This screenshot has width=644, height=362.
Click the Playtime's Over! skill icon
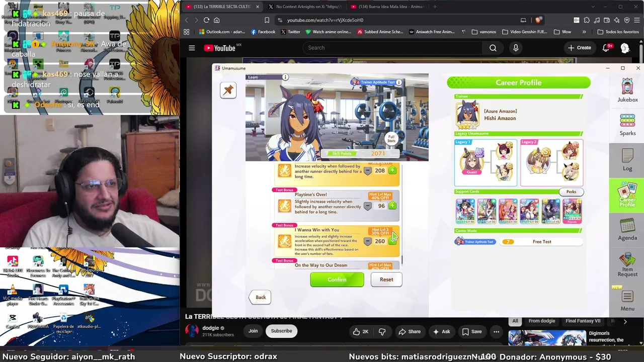285,206
